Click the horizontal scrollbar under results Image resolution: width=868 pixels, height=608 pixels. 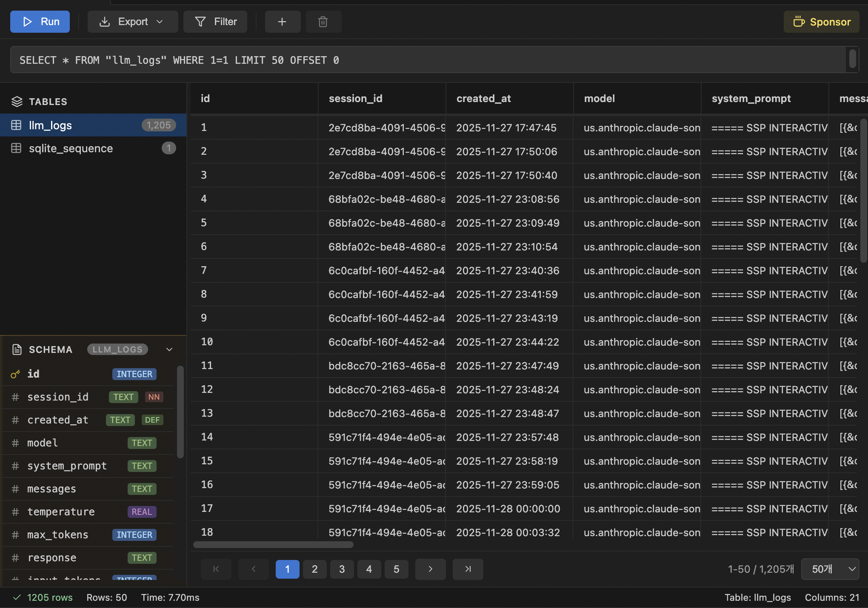point(273,545)
